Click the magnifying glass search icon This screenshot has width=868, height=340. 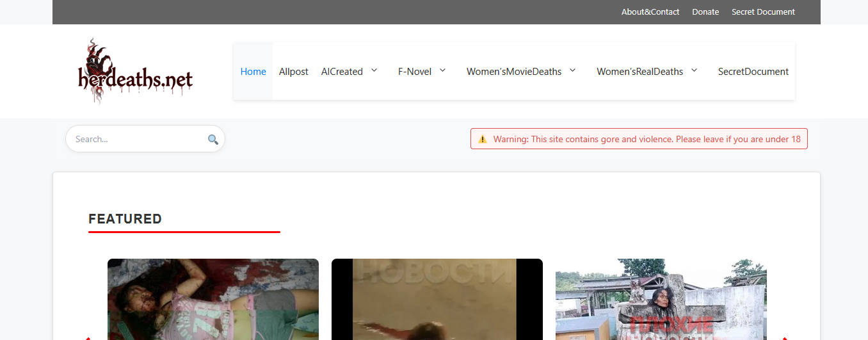click(x=213, y=140)
